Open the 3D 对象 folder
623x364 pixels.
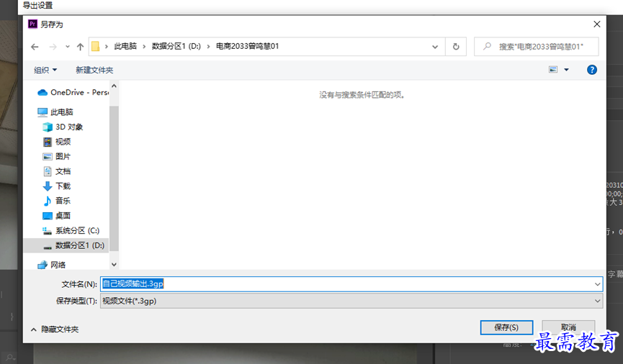(63, 127)
